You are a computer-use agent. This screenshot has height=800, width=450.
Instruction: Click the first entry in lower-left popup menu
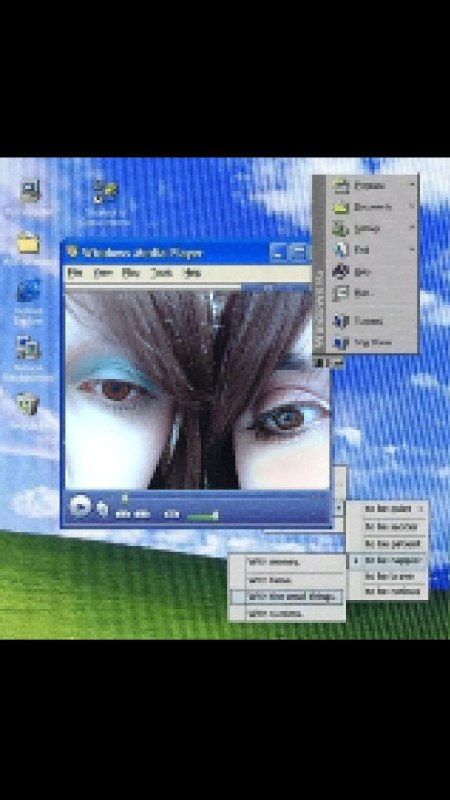click(x=287, y=562)
